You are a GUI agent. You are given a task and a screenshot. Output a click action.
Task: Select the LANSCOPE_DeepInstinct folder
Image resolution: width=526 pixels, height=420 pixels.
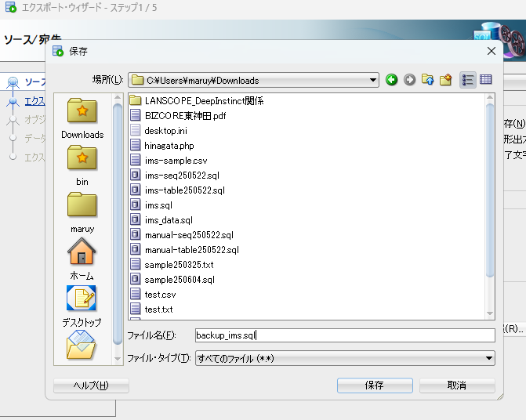204,100
